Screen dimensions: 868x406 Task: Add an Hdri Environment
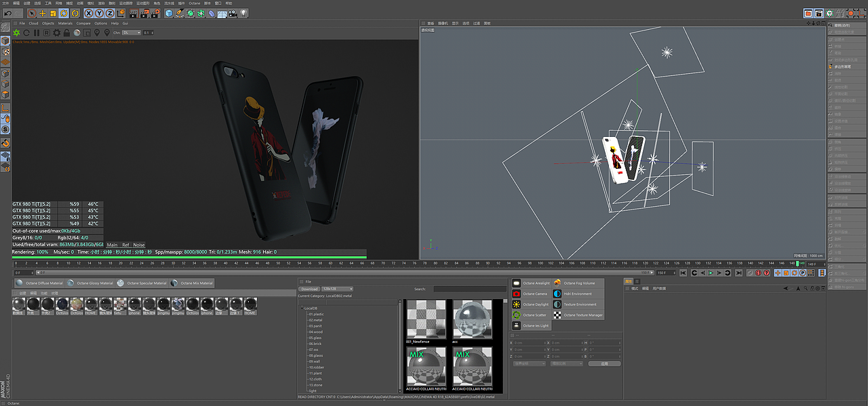click(577, 293)
